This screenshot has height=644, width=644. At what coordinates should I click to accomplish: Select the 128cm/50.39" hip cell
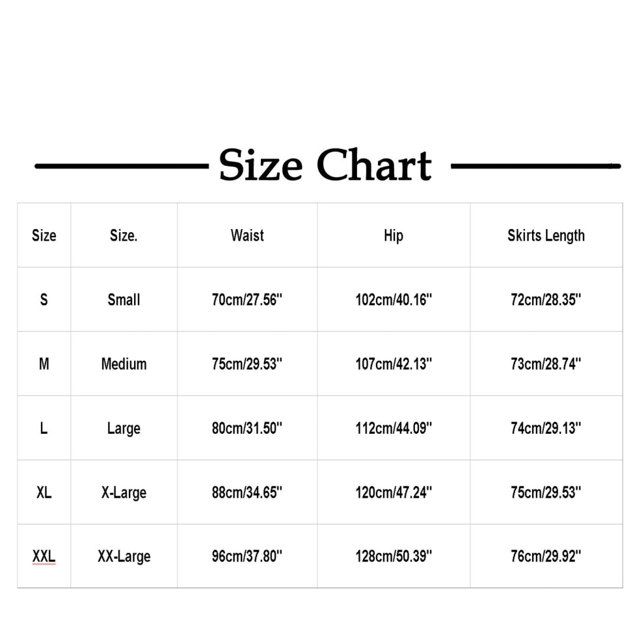394,556
